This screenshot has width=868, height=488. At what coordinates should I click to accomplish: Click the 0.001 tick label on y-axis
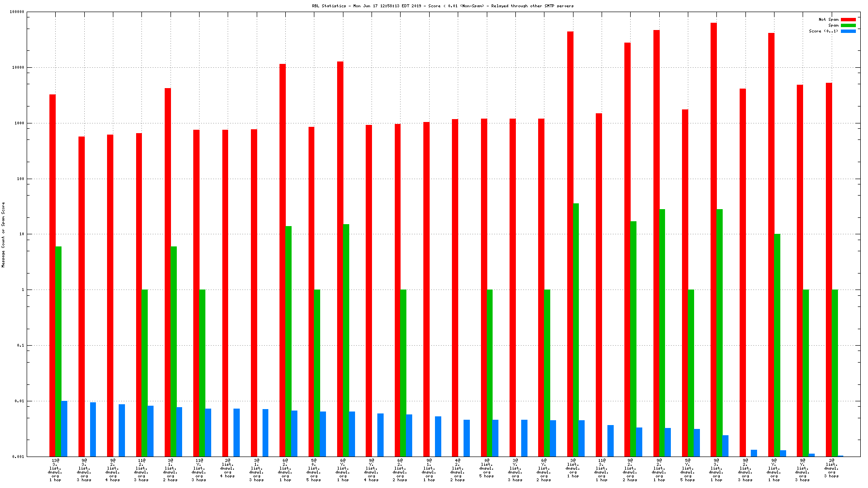pos(18,457)
